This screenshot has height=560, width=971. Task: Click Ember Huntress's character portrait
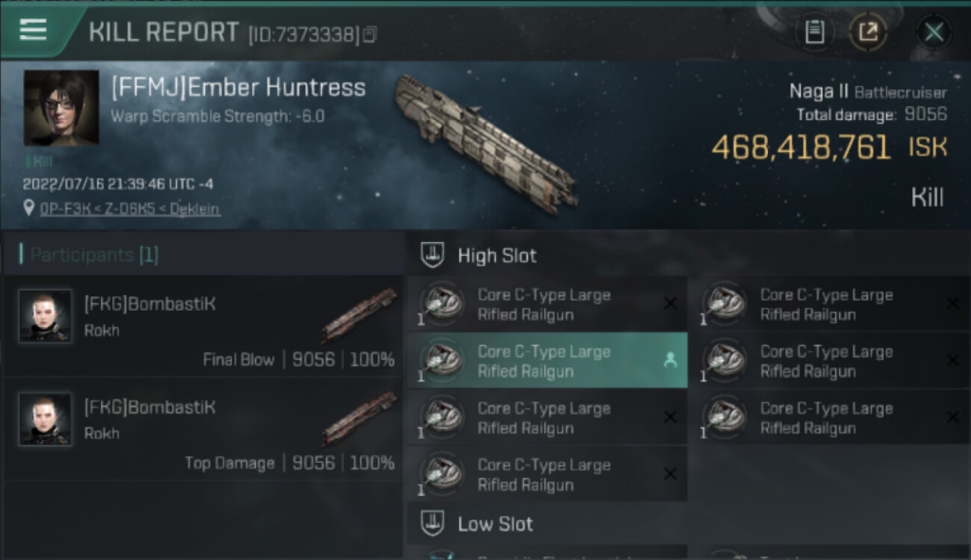(x=61, y=108)
